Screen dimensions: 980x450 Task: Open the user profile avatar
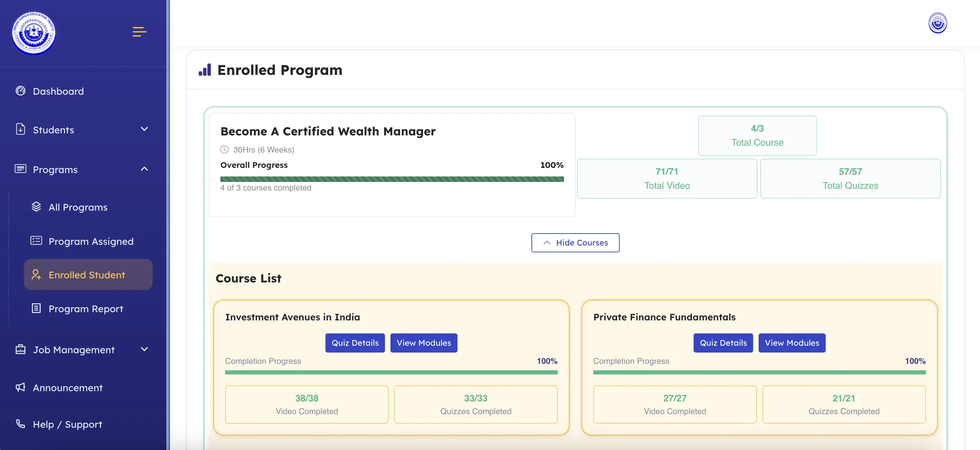click(937, 23)
